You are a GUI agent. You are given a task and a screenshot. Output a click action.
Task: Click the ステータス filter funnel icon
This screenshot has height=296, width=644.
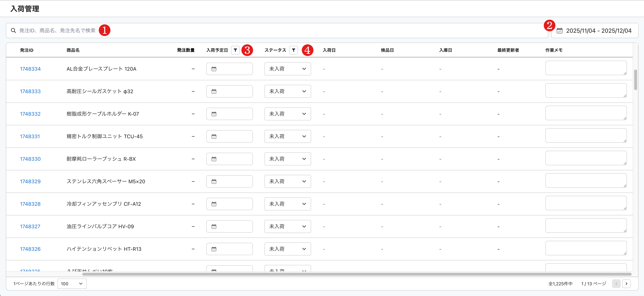click(x=293, y=50)
